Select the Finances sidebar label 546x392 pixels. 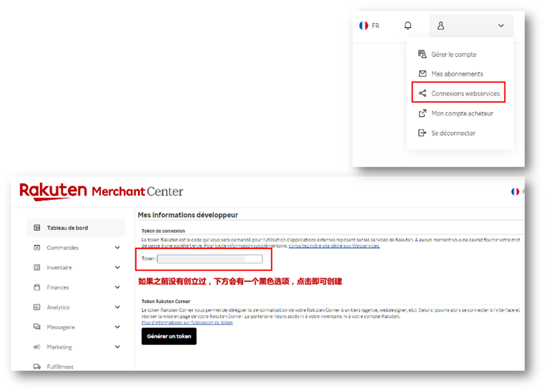point(58,287)
